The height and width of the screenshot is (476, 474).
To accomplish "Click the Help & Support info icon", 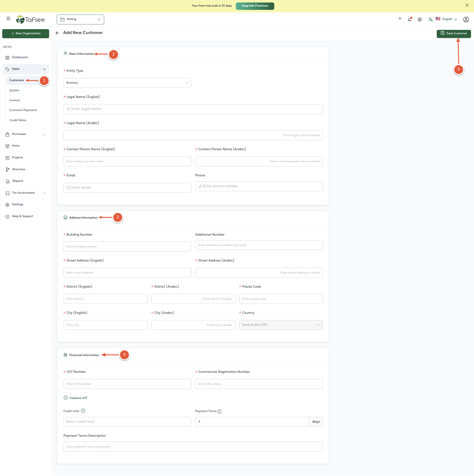I will [x=7, y=216].
